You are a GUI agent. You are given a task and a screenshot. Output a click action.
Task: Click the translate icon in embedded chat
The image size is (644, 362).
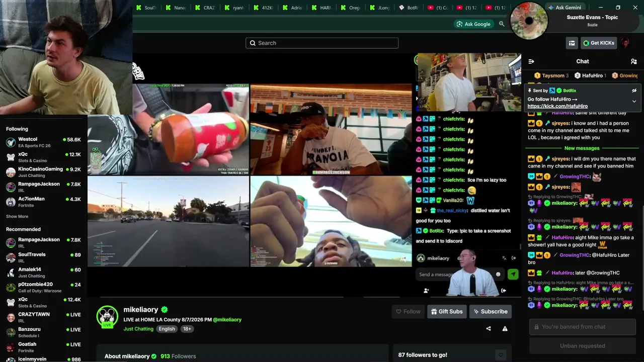coord(504,258)
